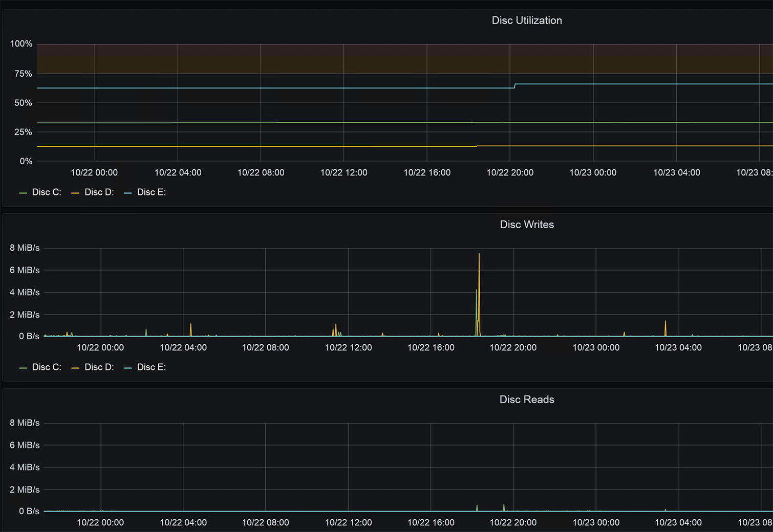Viewport: 773px width, 532px height.
Task: Click the 100% axis label in Disc Utilization
Action: [x=22, y=44]
